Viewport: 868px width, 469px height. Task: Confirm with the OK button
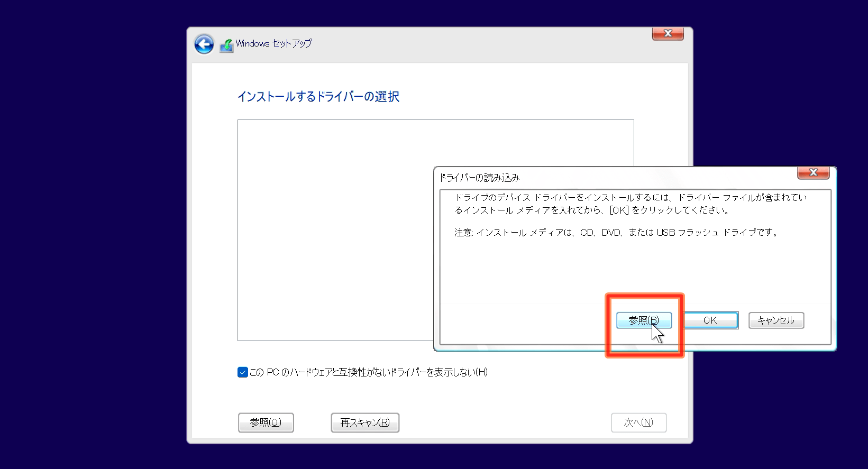pos(710,320)
